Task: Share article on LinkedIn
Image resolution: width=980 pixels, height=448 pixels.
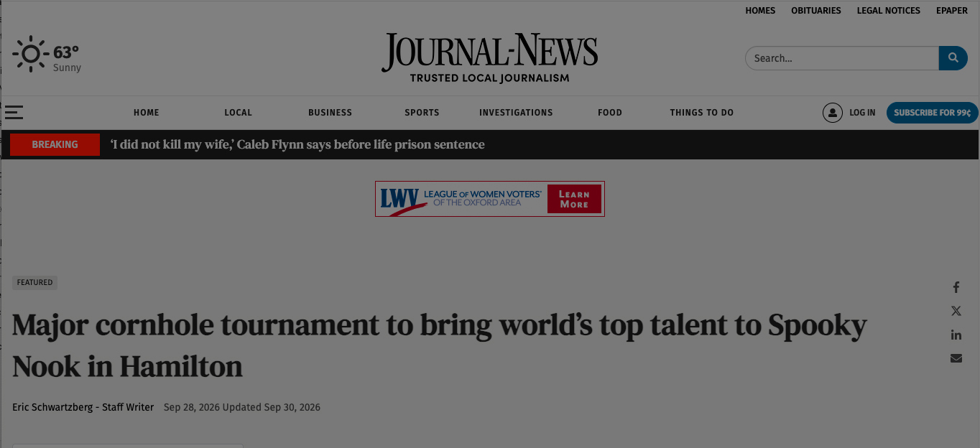Action: click(x=956, y=335)
